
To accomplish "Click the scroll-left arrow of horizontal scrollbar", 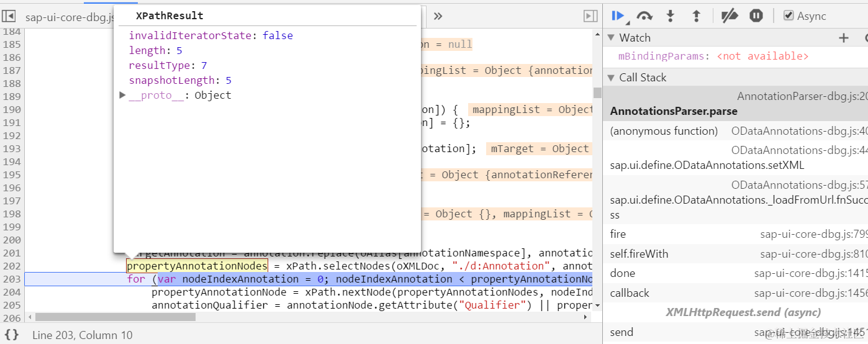I will (x=29, y=317).
